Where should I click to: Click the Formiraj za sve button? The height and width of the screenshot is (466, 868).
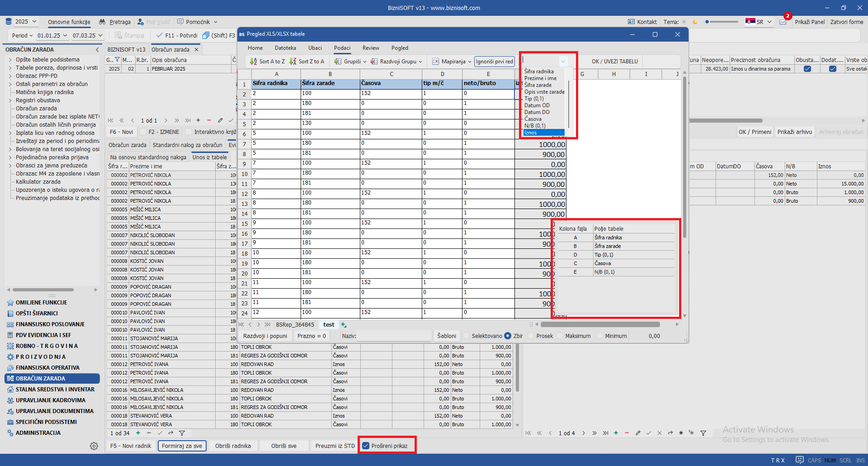182,446
